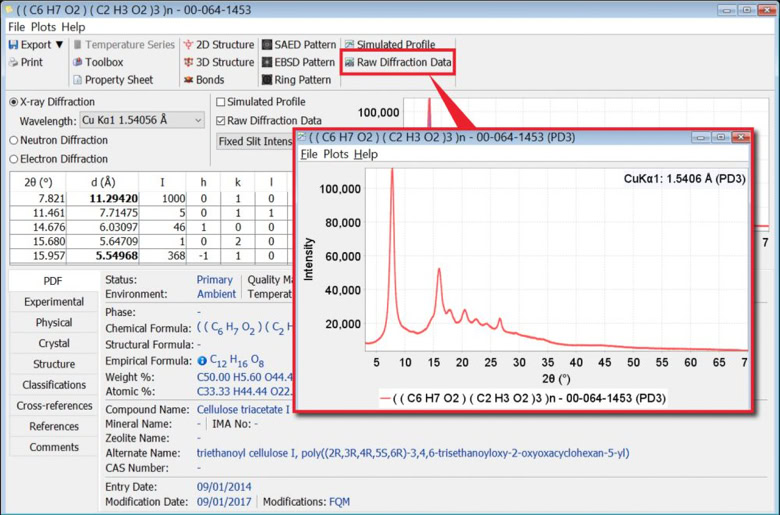The image size is (780, 515).
Task: Enable the Simulated Profile checkbox
Action: [x=221, y=102]
